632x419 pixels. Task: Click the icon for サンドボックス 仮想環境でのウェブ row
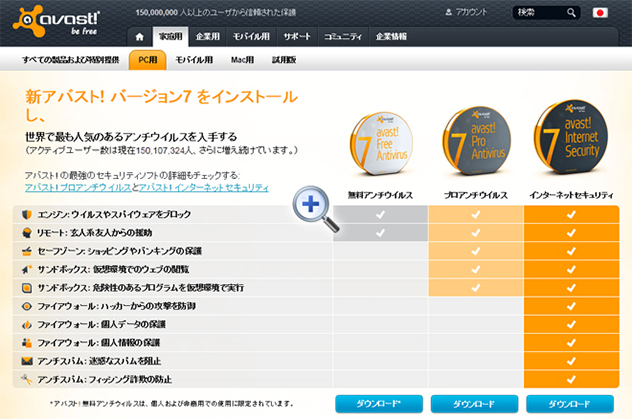pyautogui.click(x=27, y=269)
